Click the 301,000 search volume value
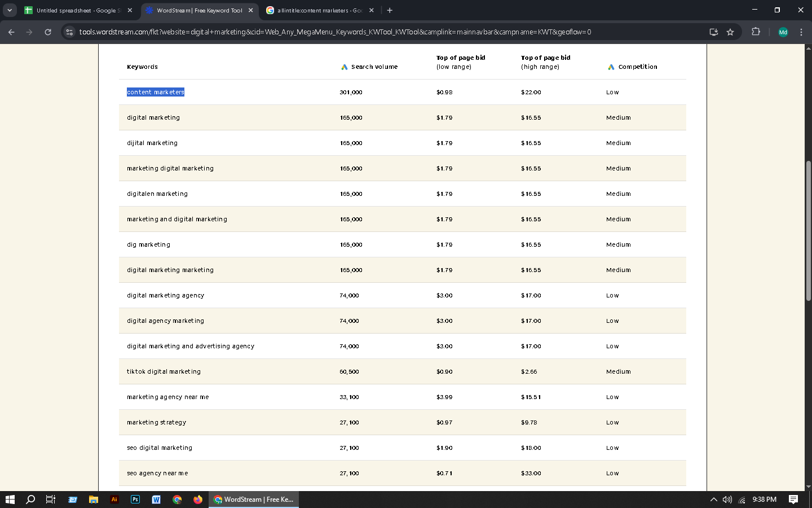The image size is (812, 508). (351, 92)
